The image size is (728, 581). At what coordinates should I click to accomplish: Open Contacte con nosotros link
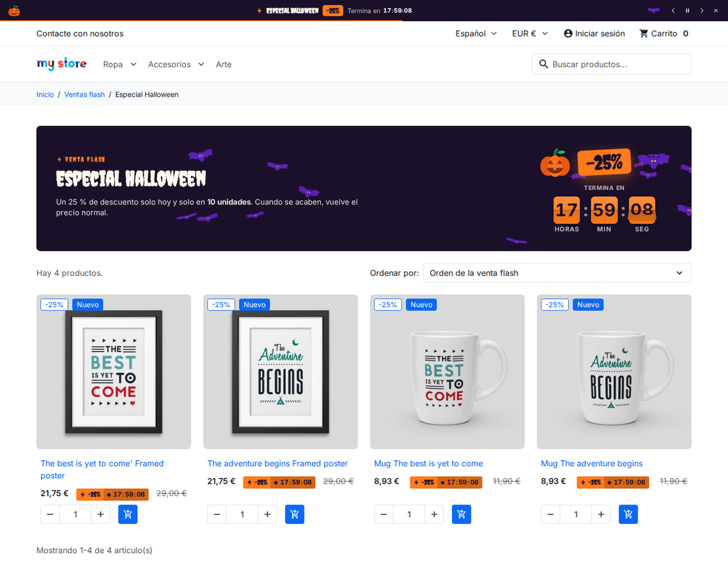click(79, 33)
